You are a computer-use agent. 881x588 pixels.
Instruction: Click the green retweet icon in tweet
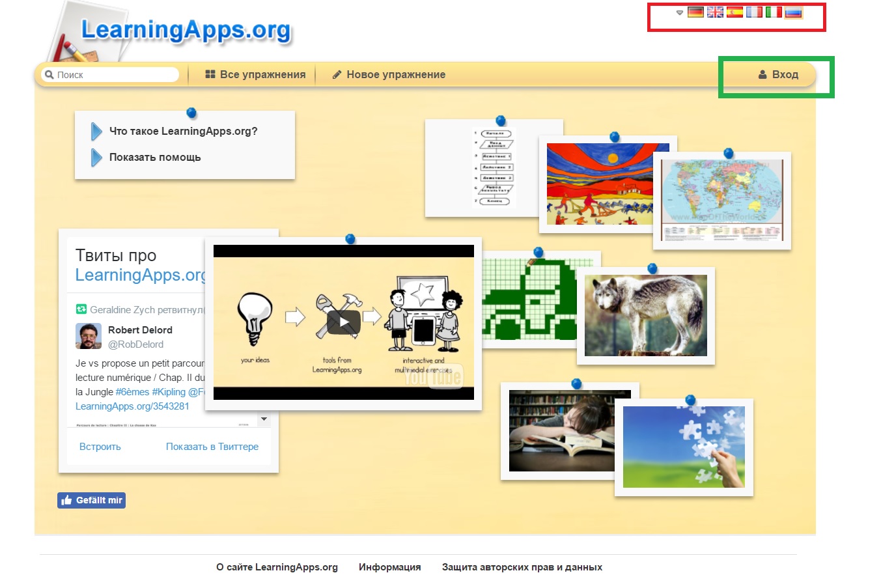[x=80, y=309]
